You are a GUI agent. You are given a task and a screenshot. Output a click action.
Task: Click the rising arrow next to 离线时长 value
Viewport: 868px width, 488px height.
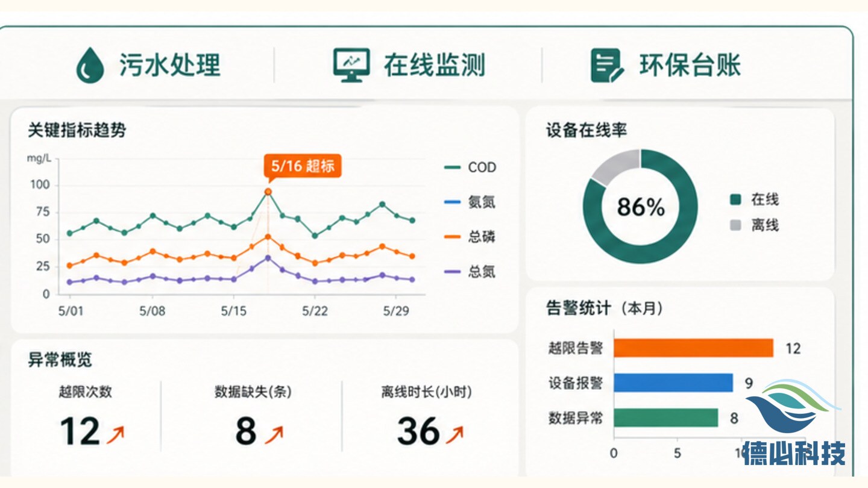(454, 434)
